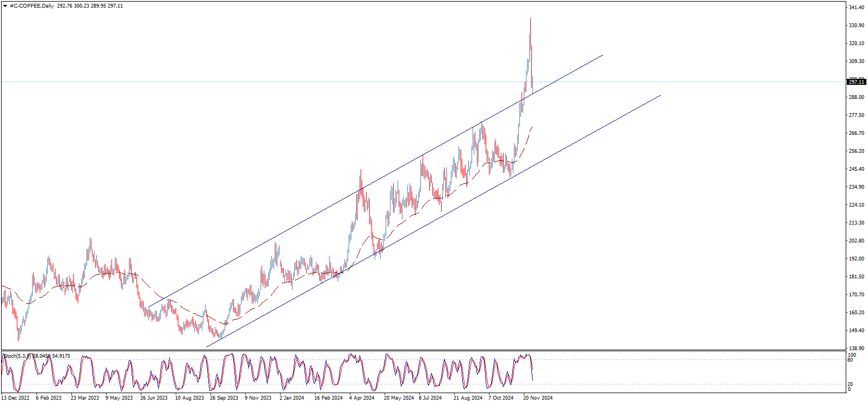This screenshot has height=404, width=868.
Task: Click the dropdown triangle beside #C-COFFEE,Daily
Action: pos(5,6)
